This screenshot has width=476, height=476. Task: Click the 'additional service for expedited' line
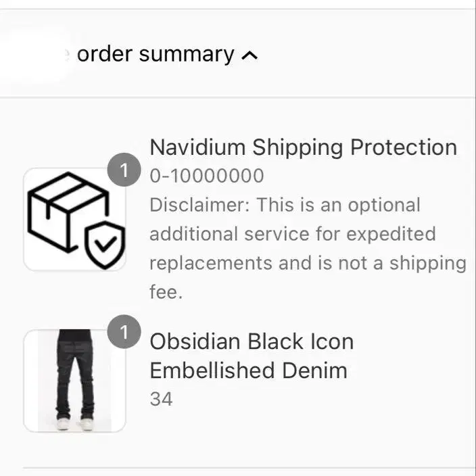(x=293, y=235)
